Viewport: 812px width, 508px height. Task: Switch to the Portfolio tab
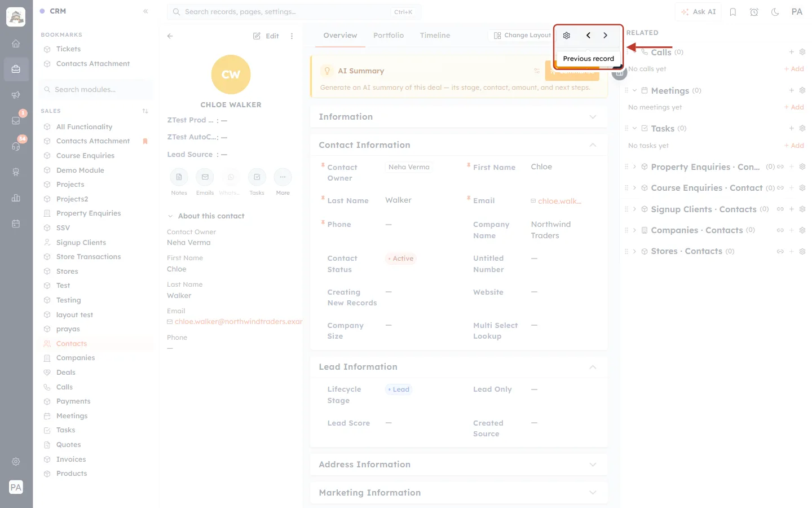(389, 36)
